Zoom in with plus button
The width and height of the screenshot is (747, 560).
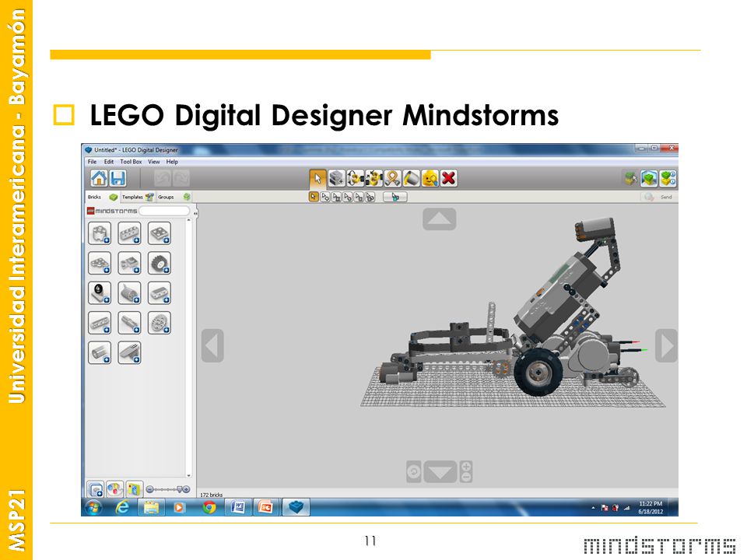(x=466, y=466)
